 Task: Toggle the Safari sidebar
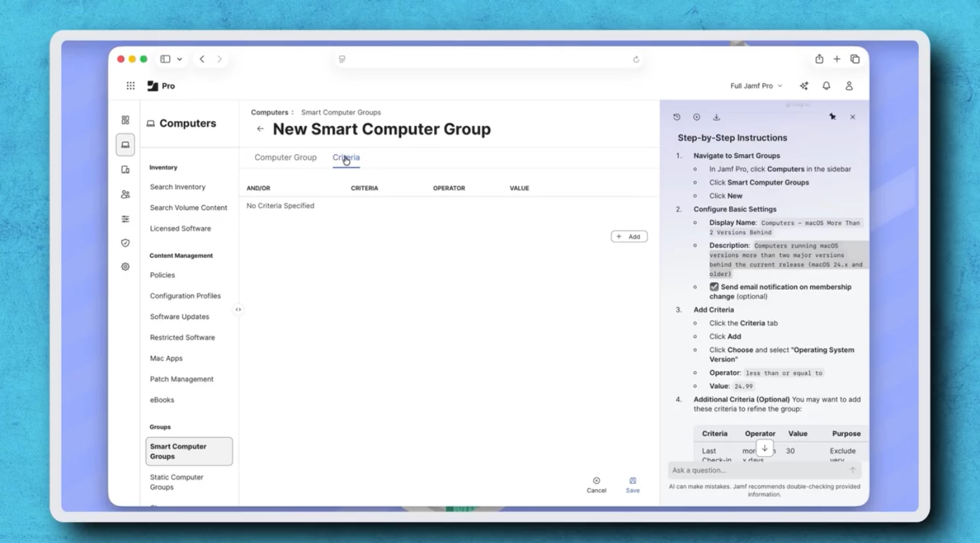tap(165, 59)
